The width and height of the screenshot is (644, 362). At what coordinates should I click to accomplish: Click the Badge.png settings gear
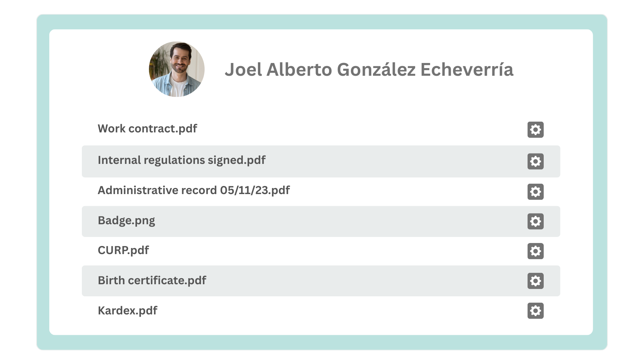tap(535, 221)
